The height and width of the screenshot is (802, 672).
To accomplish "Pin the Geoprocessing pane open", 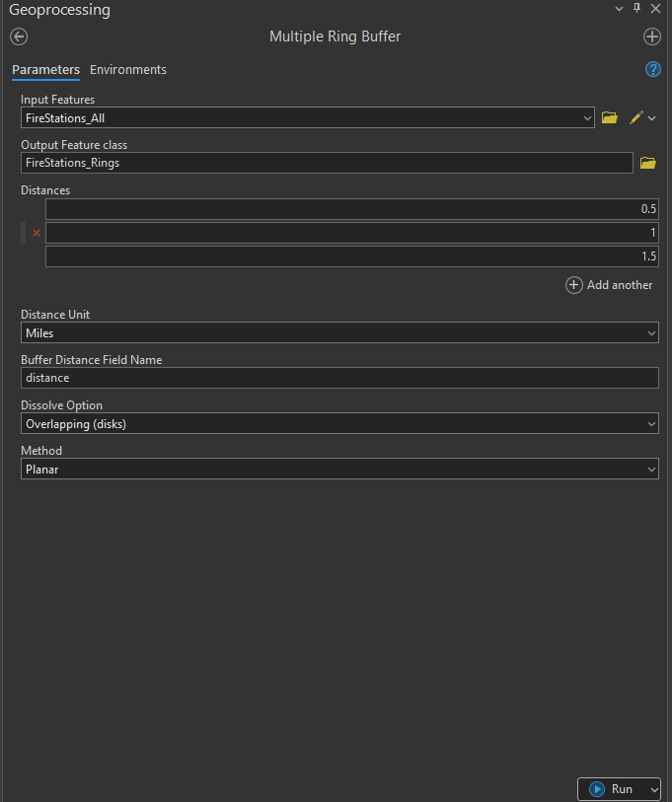I will coord(637,8).
